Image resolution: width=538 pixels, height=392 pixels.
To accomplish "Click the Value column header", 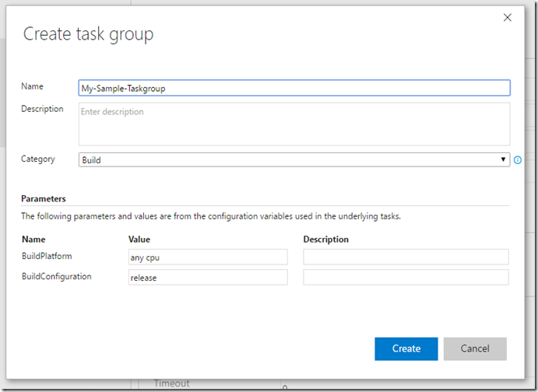I will [x=139, y=240].
